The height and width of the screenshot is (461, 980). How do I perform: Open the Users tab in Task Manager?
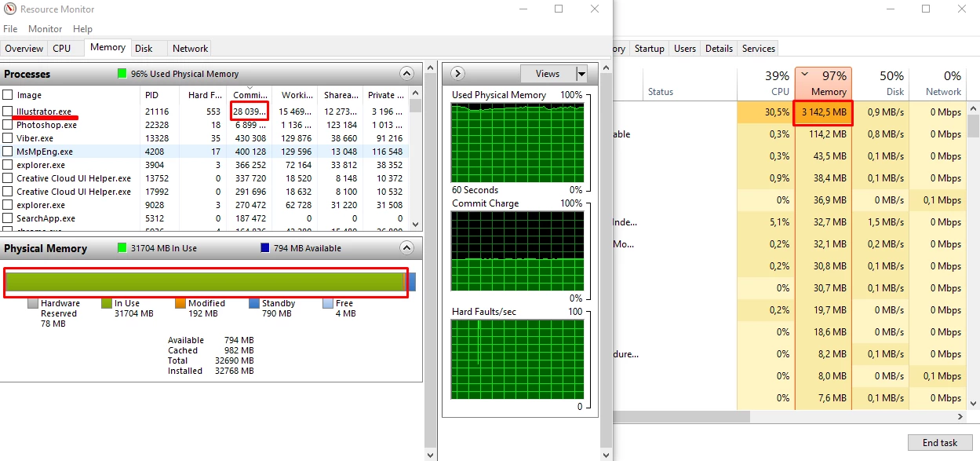point(685,49)
